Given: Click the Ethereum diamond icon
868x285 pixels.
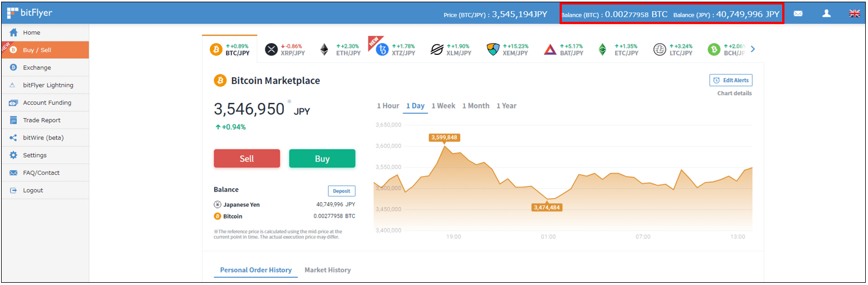Looking at the screenshot, I should pos(324,50).
